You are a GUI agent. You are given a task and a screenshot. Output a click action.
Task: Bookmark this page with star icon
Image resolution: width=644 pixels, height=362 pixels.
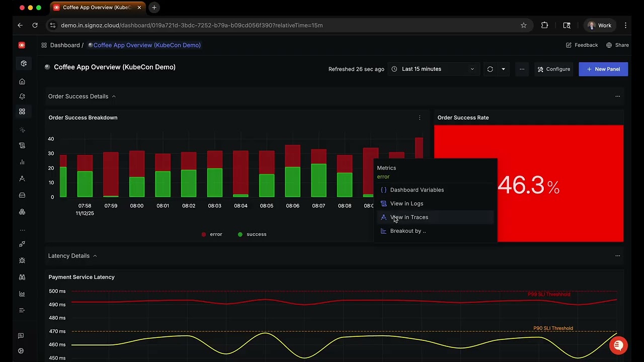(x=523, y=25)
